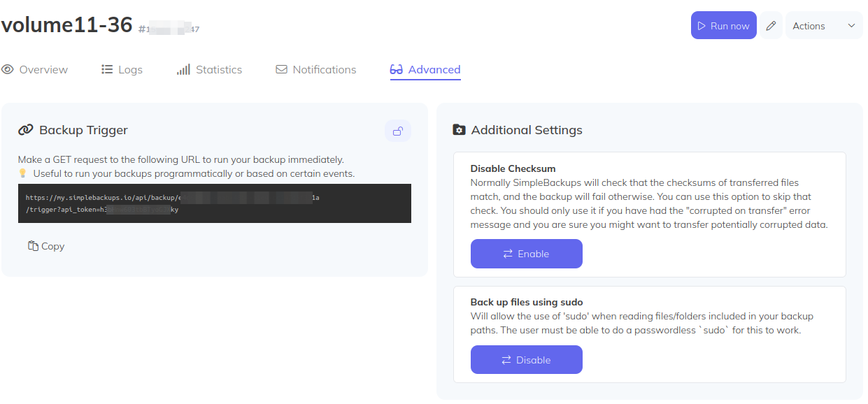Viewport: 868px width, 404px height.
Task: Select the Advanced tab
Action: pyautogui.click(x=425, y=69)
